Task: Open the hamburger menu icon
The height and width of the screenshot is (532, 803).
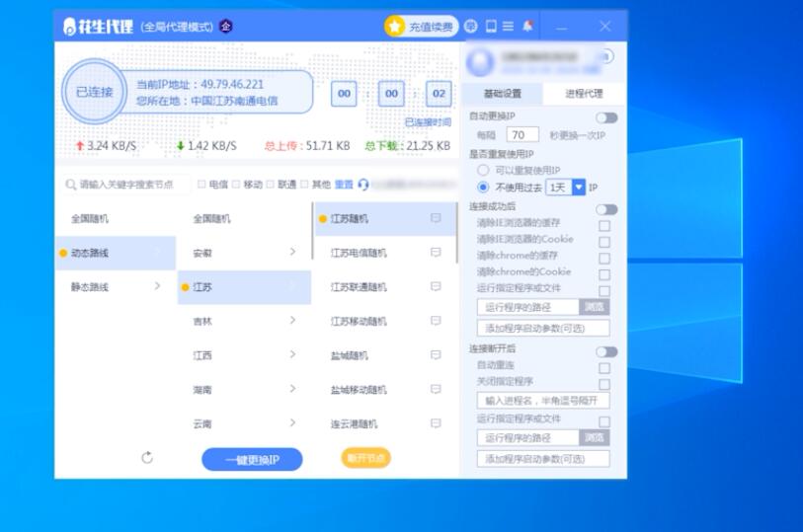Action: point(508,26)
